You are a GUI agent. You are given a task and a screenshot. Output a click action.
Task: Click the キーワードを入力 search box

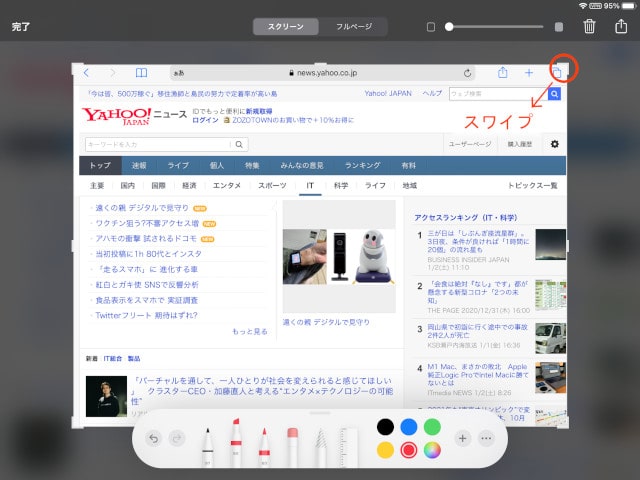coord(158,144)
